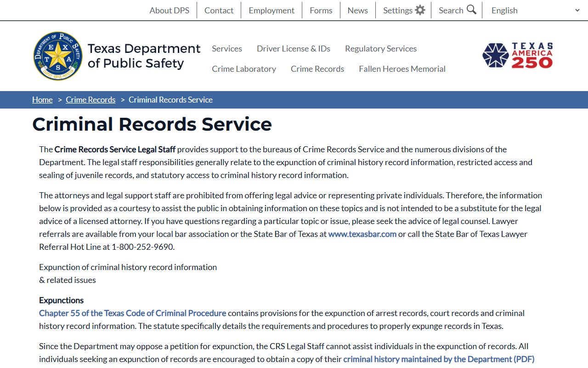
Task: Click the Search magnifying glass icon
Action: [x=471, y=10]
